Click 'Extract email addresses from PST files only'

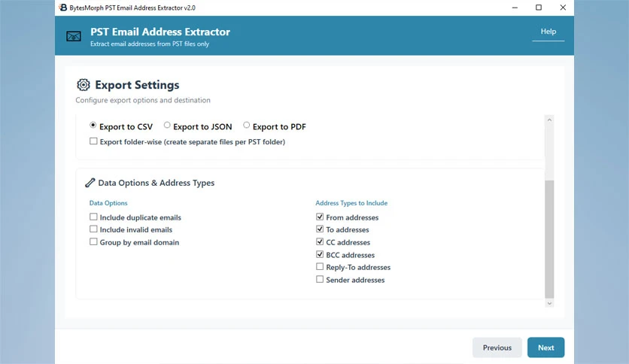pos(150,44)
